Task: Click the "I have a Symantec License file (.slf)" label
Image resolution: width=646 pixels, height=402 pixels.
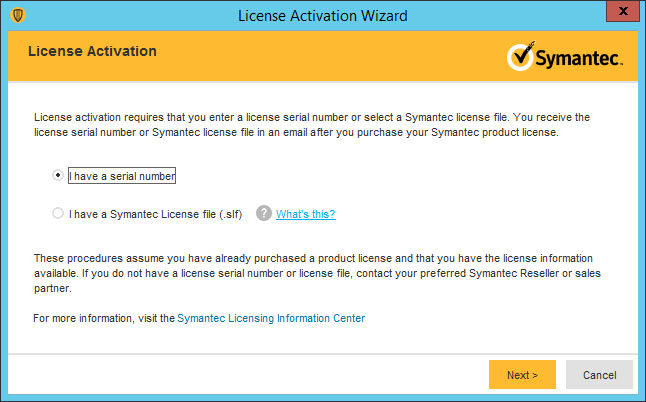Action: pos(155,214)
